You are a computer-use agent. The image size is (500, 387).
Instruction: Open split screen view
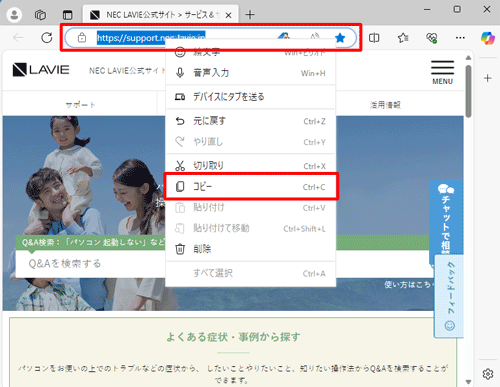point(374,38)
